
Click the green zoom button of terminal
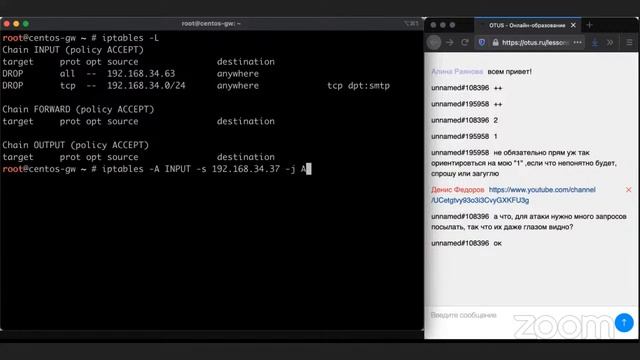click(26, 24)
